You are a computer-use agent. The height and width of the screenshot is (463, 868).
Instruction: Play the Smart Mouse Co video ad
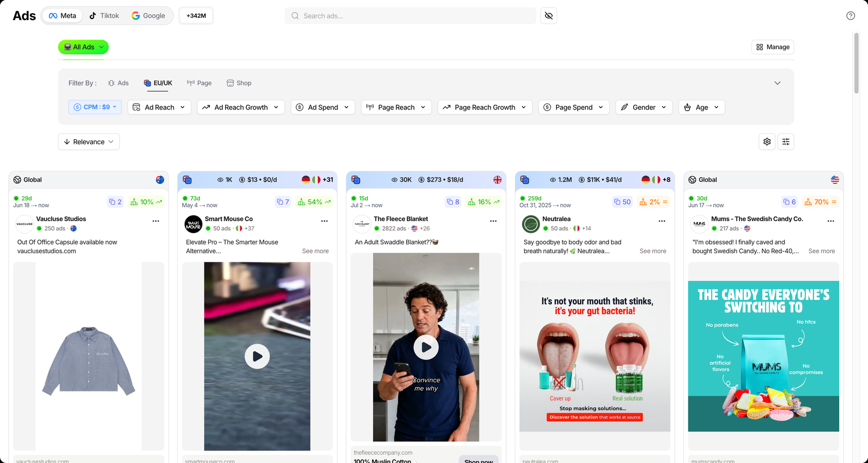(x=257, y=357)
